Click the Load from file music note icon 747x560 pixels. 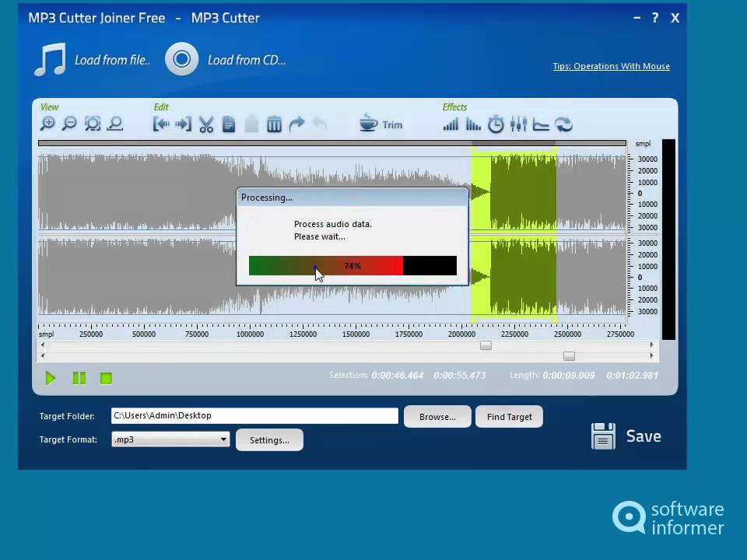click(50, 60)
